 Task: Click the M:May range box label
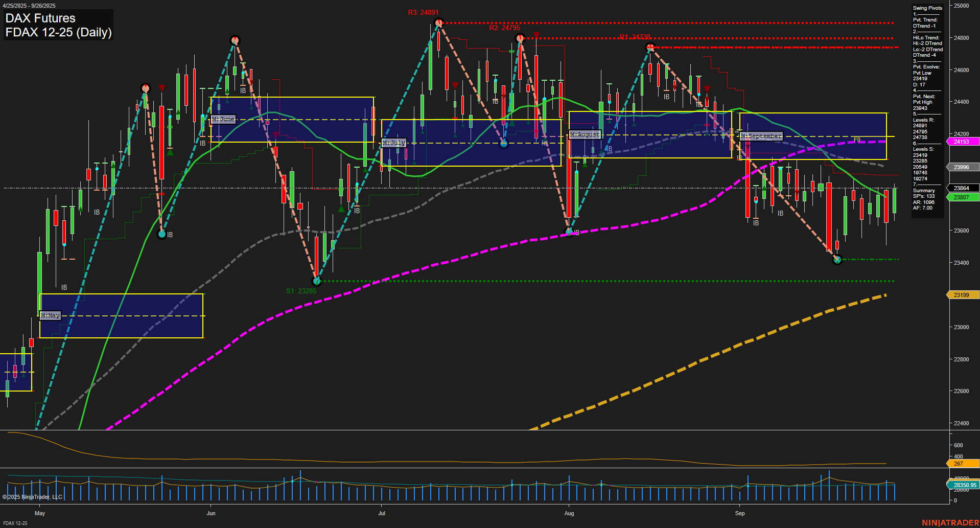(x=51, y=315)
